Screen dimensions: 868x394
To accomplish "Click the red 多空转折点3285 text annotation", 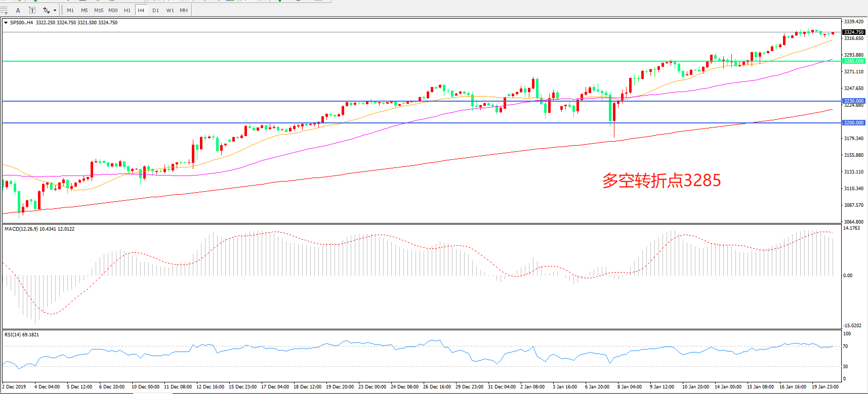I will pyautogui.click(x=661, y=181).
